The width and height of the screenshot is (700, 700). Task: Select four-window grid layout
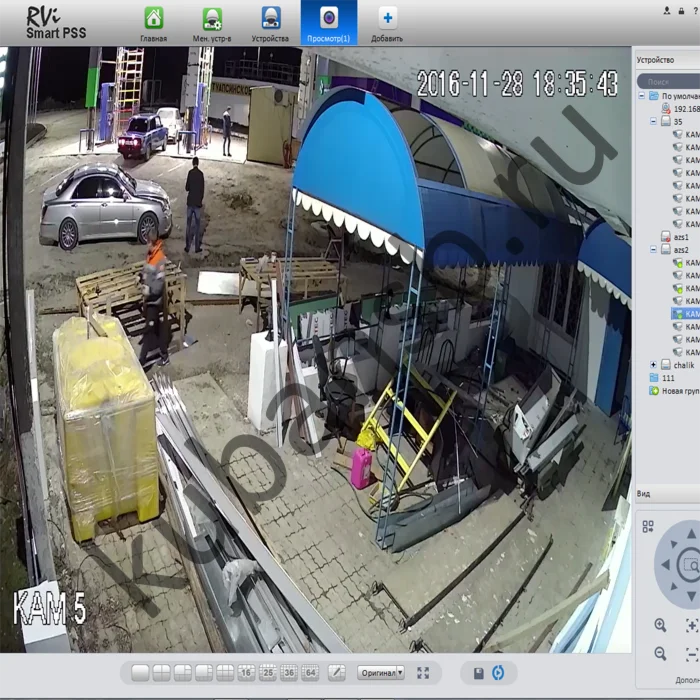pyautogui.click(x=161, y=673)
